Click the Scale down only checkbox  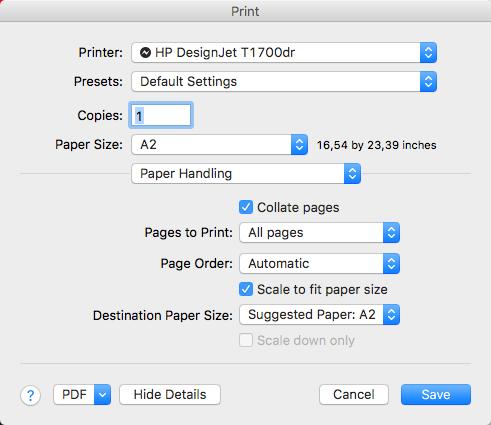point(246,340)
